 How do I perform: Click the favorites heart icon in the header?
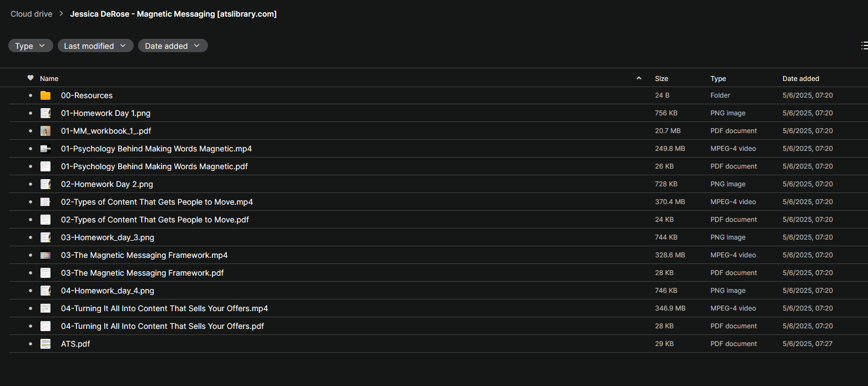[31, 78]
